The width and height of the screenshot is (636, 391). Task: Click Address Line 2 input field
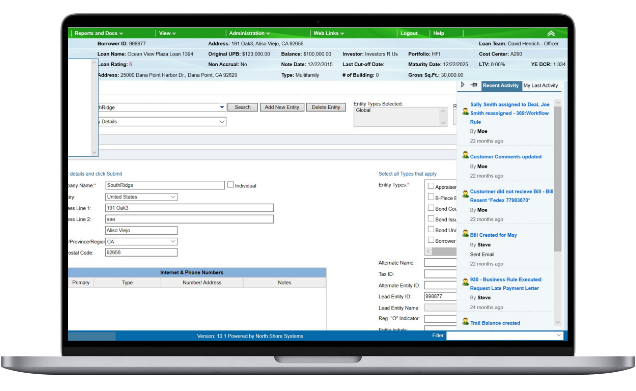pos(189,219)
